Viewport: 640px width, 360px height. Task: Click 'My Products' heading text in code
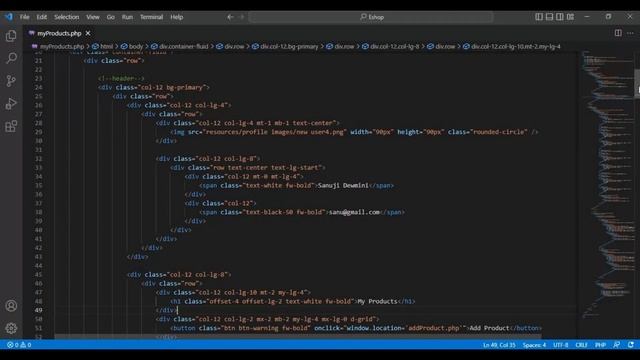coord(377,301)
